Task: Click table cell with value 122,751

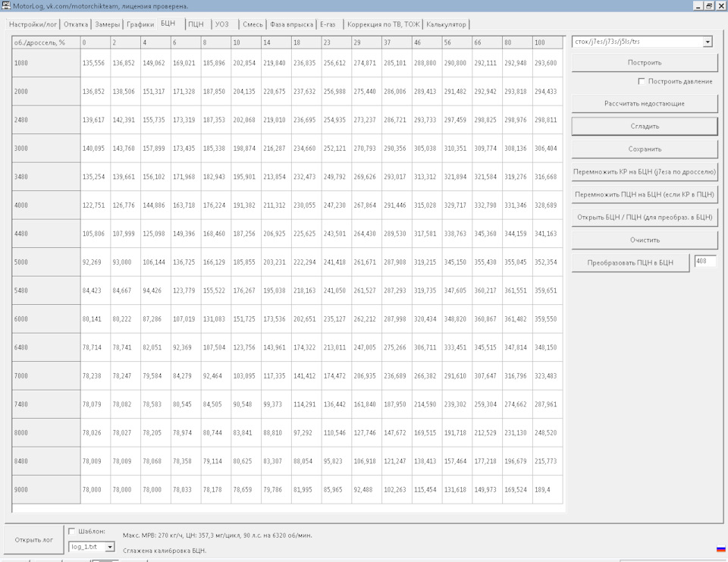Action: click(96, 206)
